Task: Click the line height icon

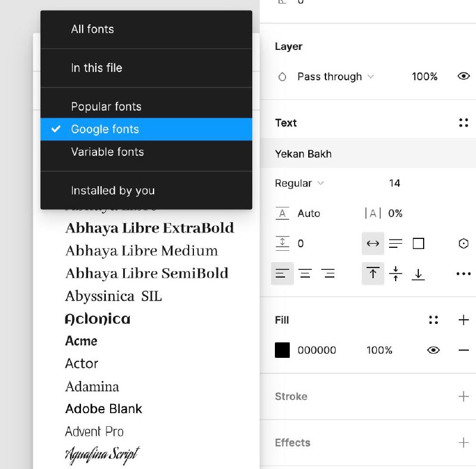Action: [282, 213]
